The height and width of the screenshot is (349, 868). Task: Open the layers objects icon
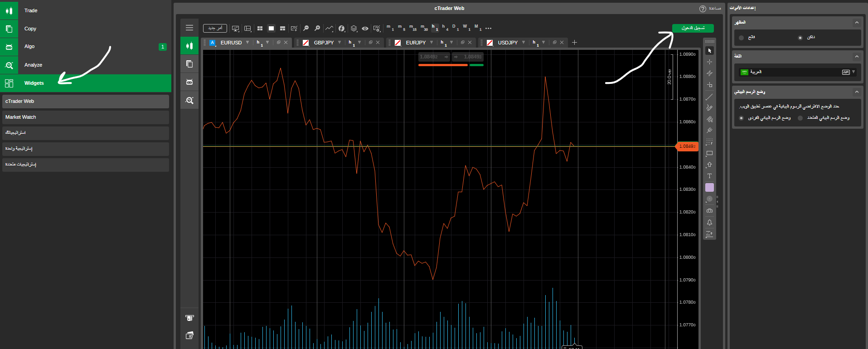(354, 28)
